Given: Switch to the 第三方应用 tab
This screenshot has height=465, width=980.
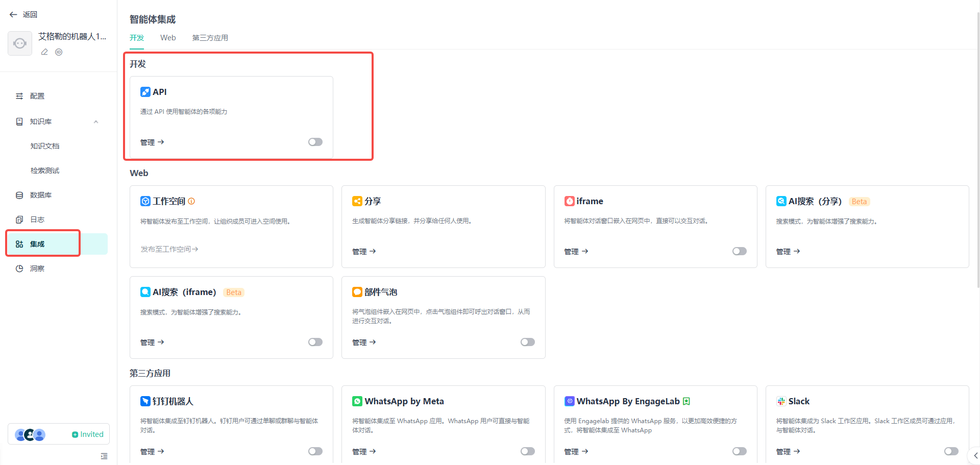Looking at the screenshot, I should tap(210, 38).
